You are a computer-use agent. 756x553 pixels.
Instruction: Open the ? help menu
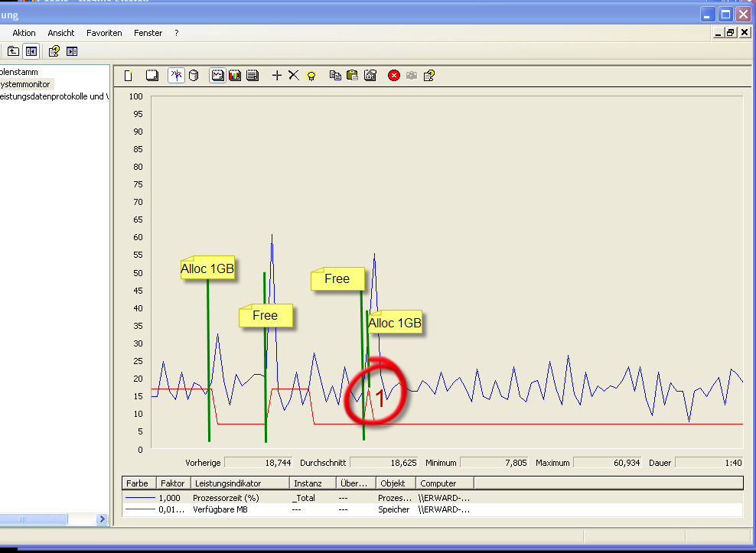pos(177,33)
